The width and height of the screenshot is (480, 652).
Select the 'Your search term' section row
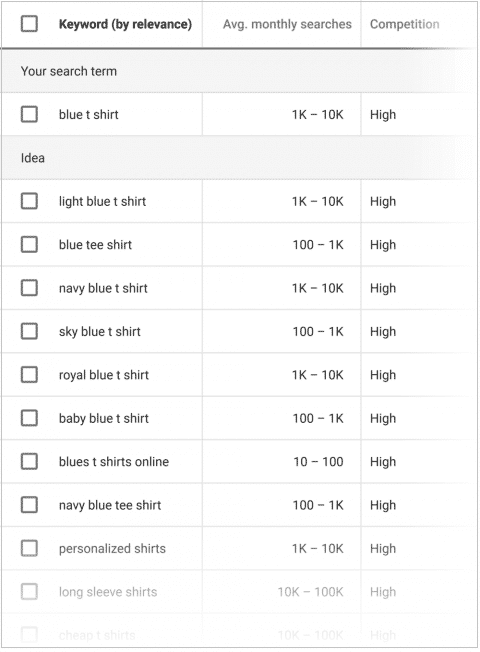click(x=239, y=71)
